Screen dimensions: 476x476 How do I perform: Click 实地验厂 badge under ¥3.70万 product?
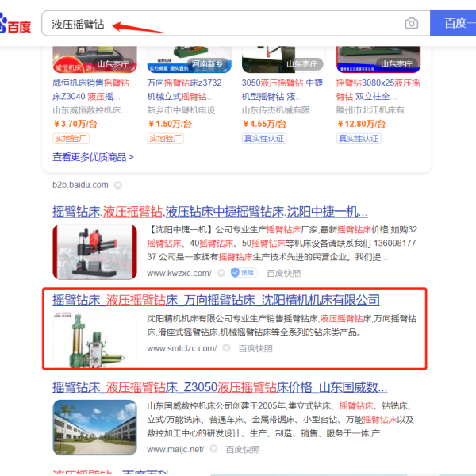point(71,138)
